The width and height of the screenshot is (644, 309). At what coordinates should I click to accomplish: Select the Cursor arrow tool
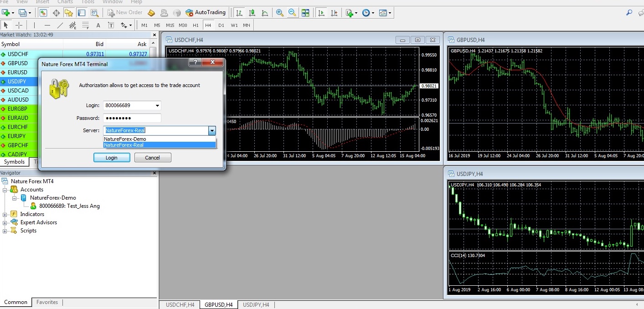(6, 25)
